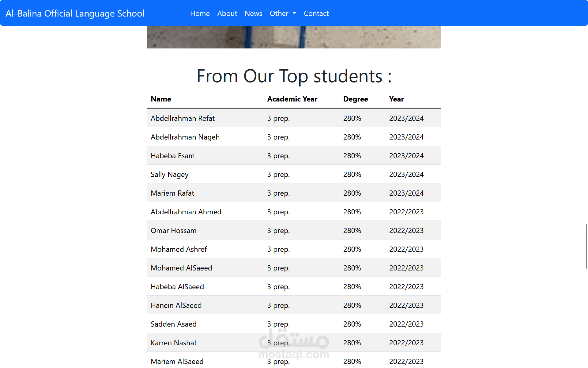588x368 pixels.
Task: Go to the Home page
Action: pyautogui.click(x=200, y=13)
